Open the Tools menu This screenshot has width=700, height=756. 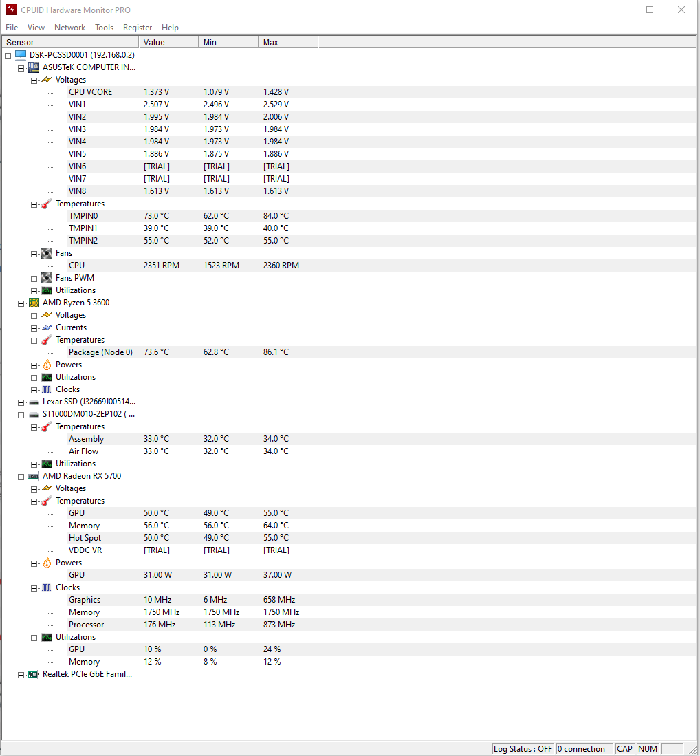click(104, 28)
